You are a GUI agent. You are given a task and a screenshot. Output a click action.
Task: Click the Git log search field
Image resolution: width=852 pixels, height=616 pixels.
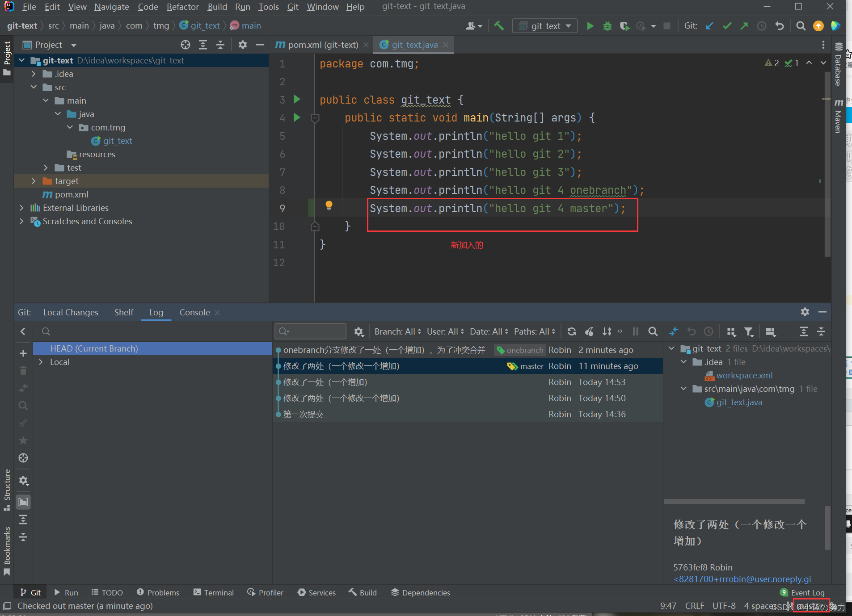click(310, 331)
